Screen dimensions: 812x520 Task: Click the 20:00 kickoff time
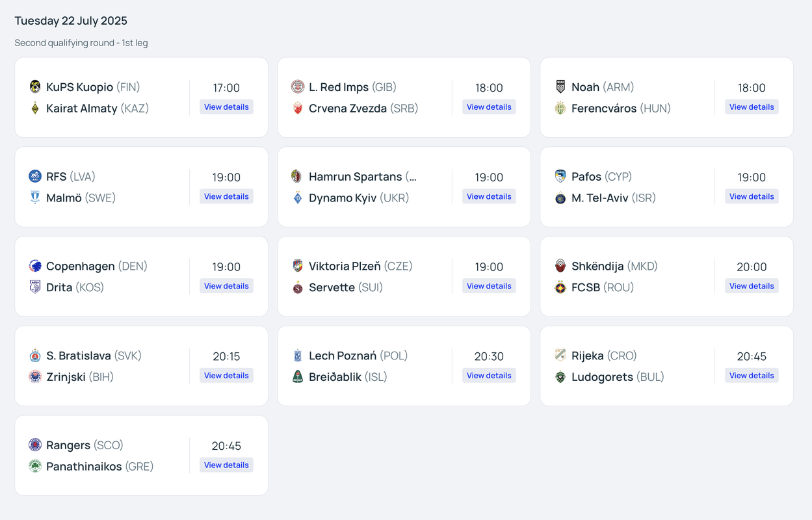752,267
